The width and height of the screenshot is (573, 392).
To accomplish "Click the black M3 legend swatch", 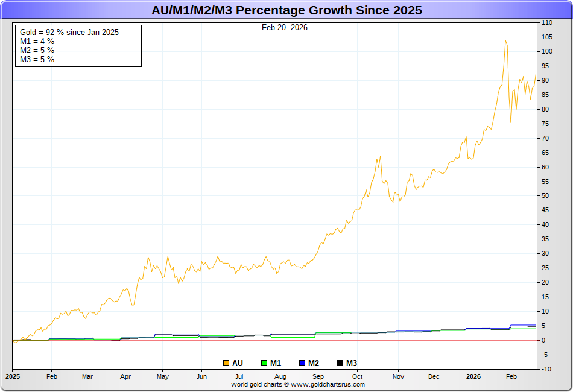I will pos(340,363).
